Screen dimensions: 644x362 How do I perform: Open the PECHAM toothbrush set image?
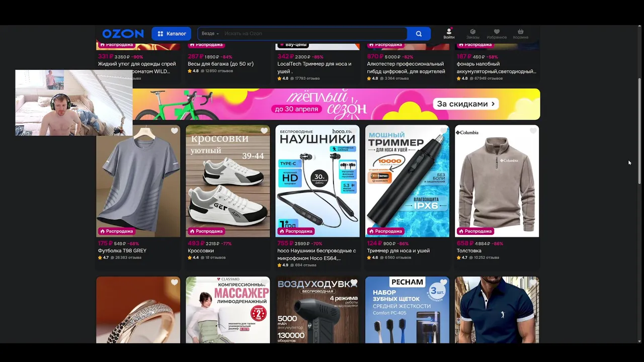click(407, 310)
